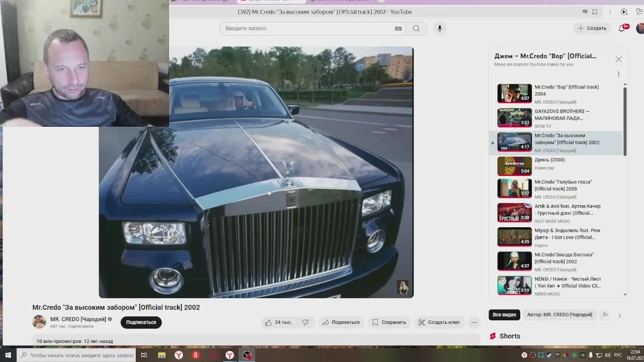Open the three-dot menu in the address bar

coord(610,12)
